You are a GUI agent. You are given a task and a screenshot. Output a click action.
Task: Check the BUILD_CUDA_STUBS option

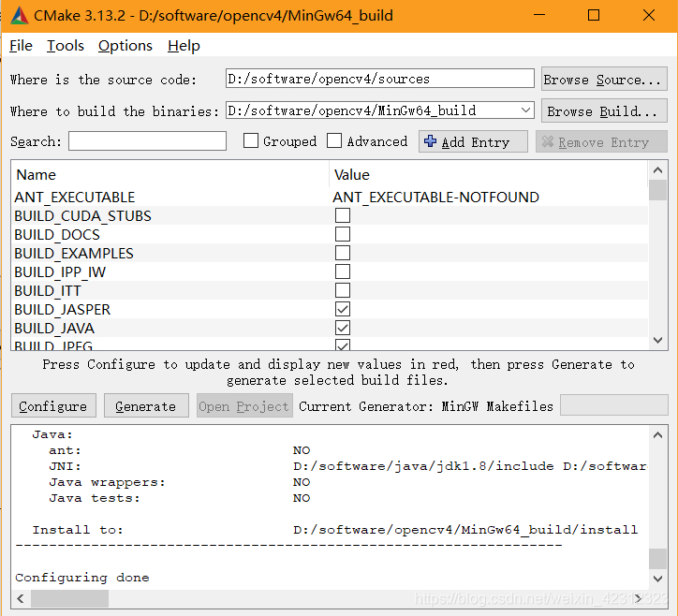pyautogui.click(x=343, y=215)
